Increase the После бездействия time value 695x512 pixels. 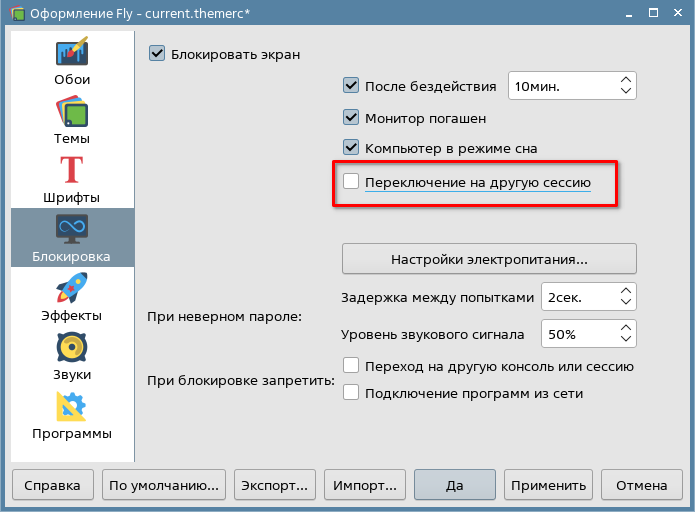pos(625,80)
